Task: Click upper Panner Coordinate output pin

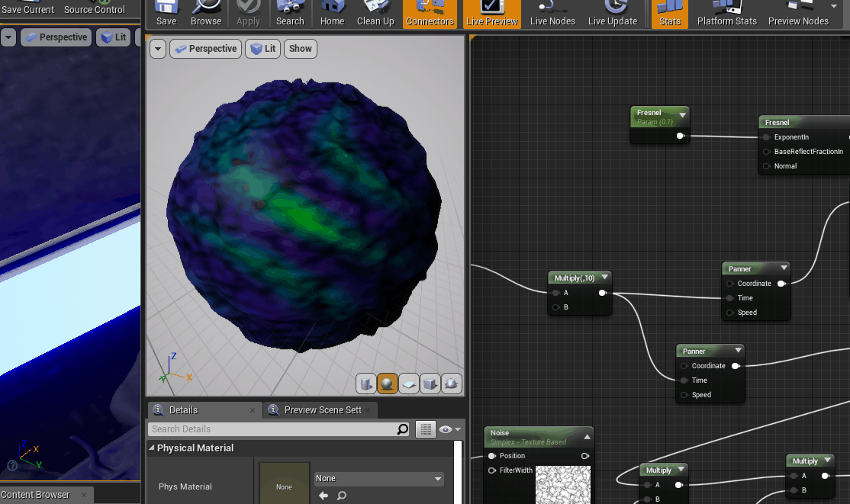Action: pyautogui.click(x=781, y=284)
